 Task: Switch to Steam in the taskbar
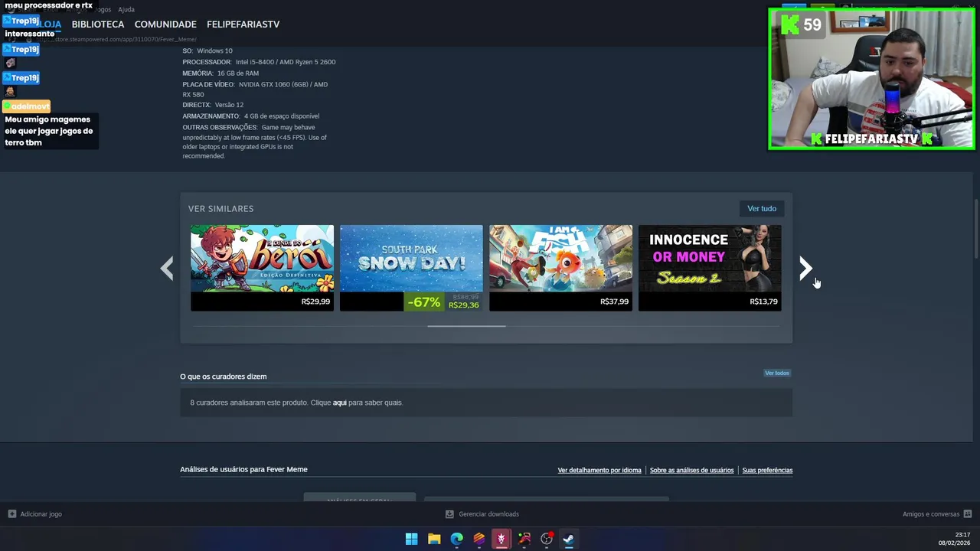click(569, 539)
